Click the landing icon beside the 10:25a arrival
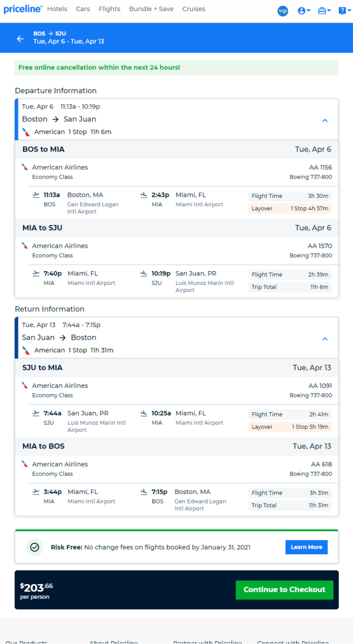Image resolution: width=353 pixels, height=644 pixels. (144, 413)
